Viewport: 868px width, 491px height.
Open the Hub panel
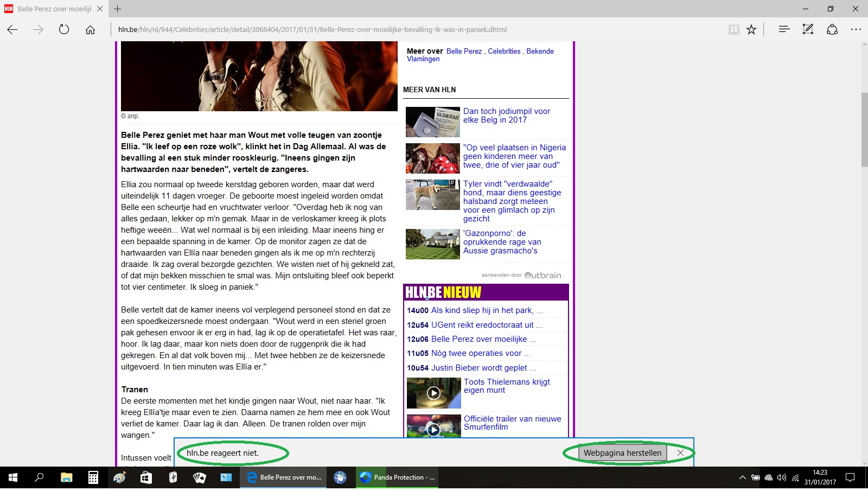(x=784, y=29)
